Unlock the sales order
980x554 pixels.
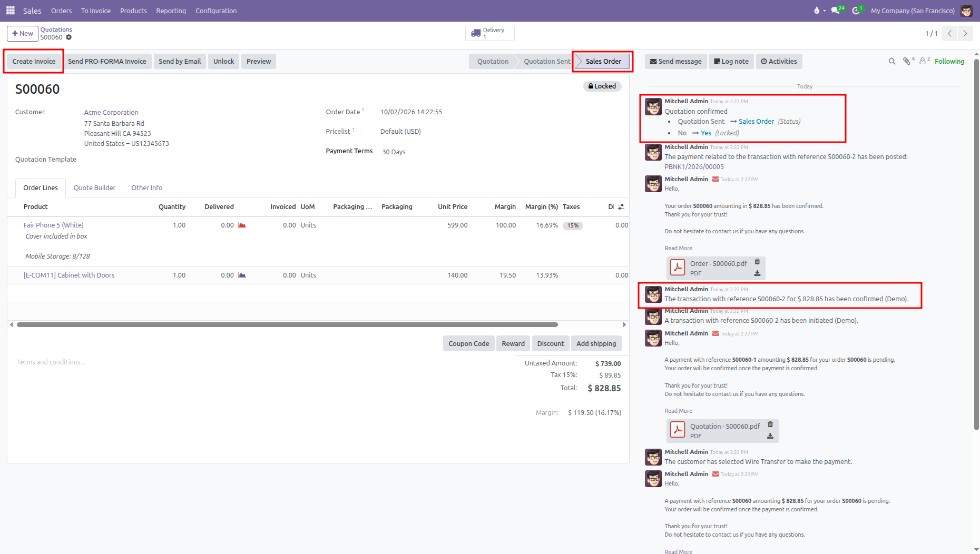pos(224,62)
